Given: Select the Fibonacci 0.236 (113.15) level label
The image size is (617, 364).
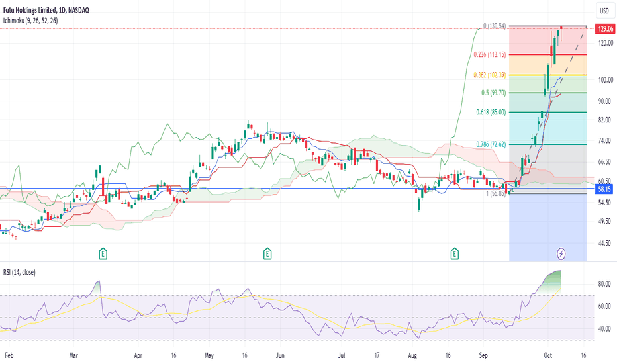Looking at the screenshot, I should [x=489, y=54].
